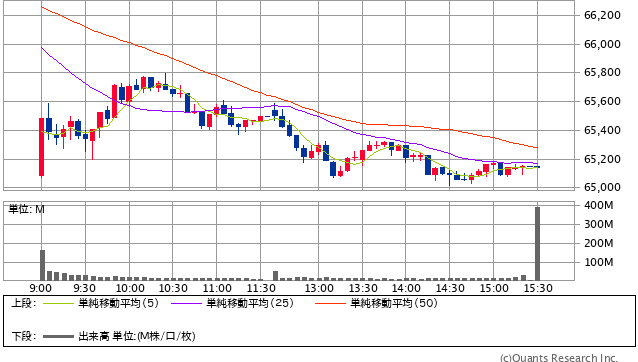The height and width of the screenshot is (362, 638).
Task: Click the volume bar after 11:30
Action: point(275,276)
